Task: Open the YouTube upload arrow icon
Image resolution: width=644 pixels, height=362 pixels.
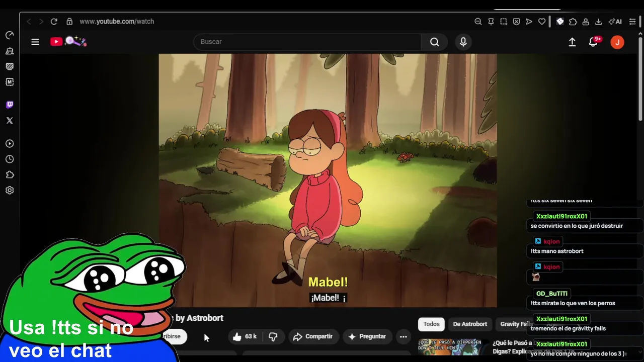Action: (572, 42)
